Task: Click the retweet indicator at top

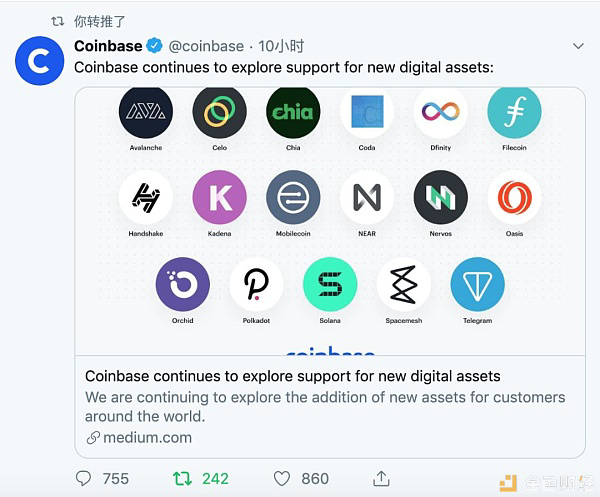Action: pos(88,21)
